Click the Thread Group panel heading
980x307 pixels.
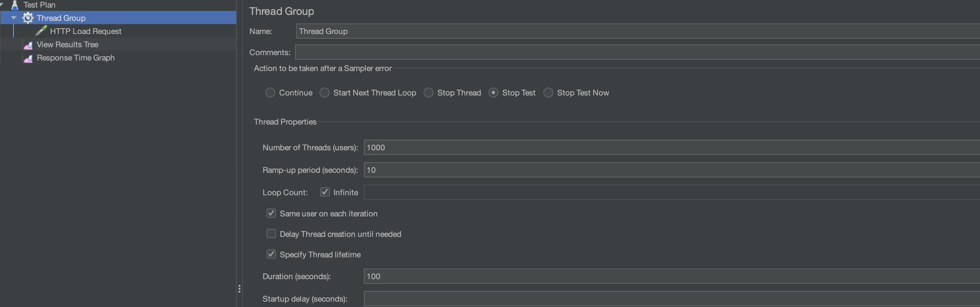tap(281, 11)
